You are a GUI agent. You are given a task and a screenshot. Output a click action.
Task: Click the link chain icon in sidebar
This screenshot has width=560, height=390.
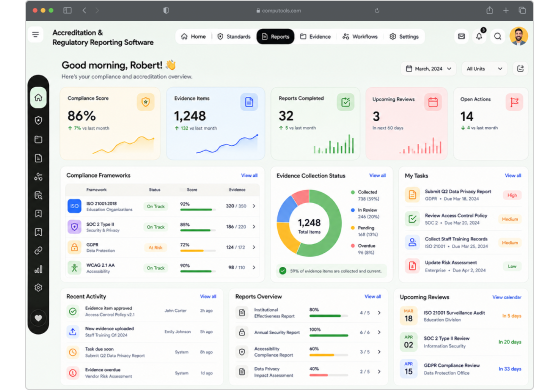pos(38,250)
